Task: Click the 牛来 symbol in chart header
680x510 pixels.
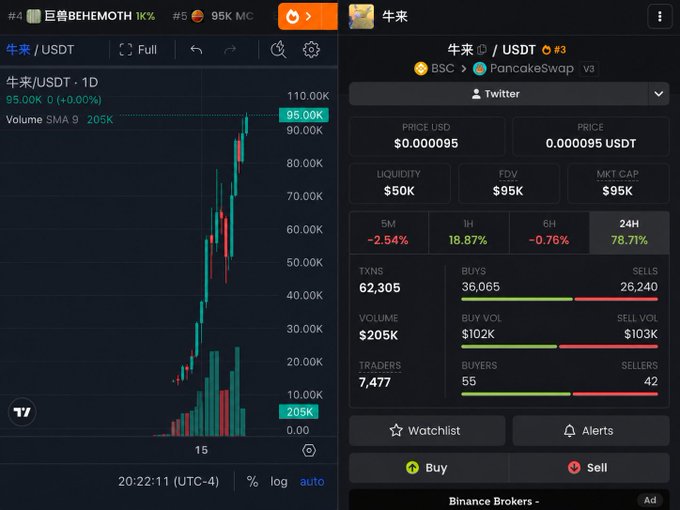Action: click(18, 50)
